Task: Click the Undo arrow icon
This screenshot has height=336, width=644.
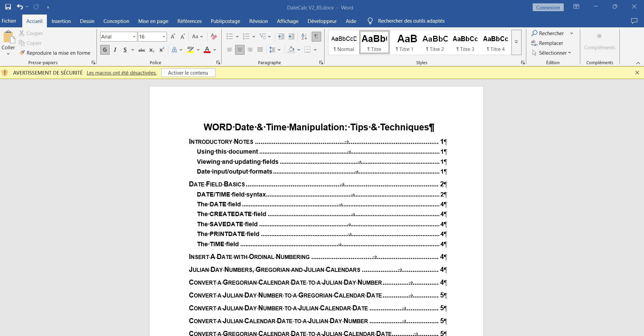Action: click(20, 7)
